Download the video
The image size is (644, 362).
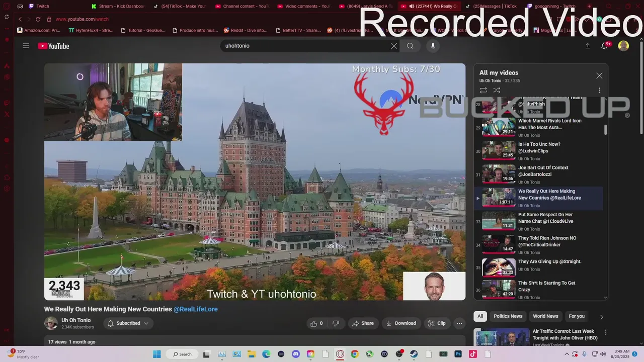[401, 323]
